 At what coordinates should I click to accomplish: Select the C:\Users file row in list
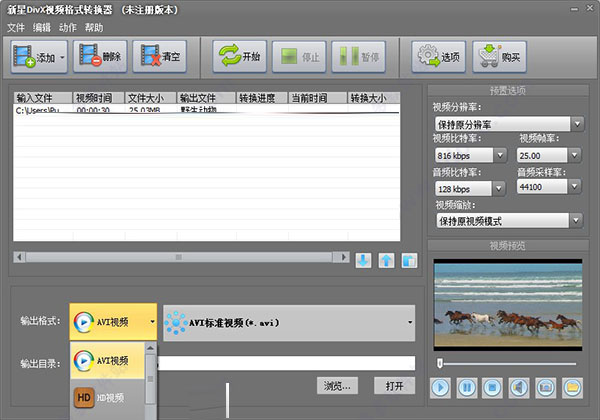click(207, 109)
